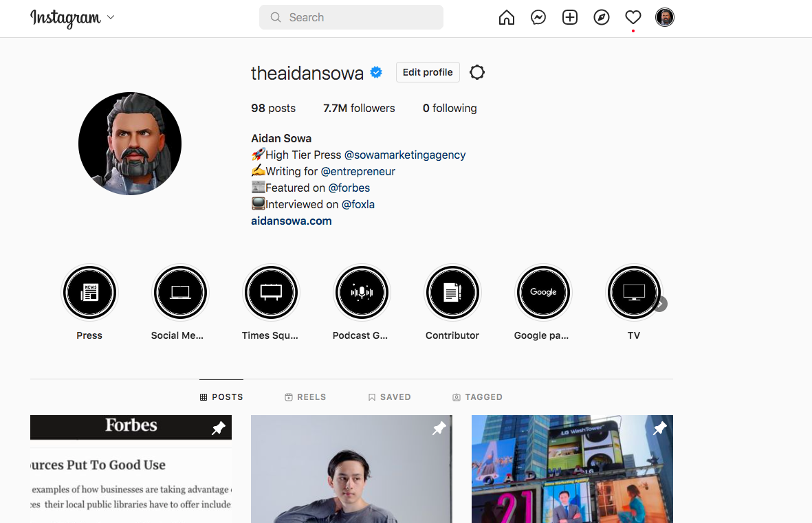812x523 pixels.
Task: Switch to the Reels tab
Action: (x=305, y=397)
